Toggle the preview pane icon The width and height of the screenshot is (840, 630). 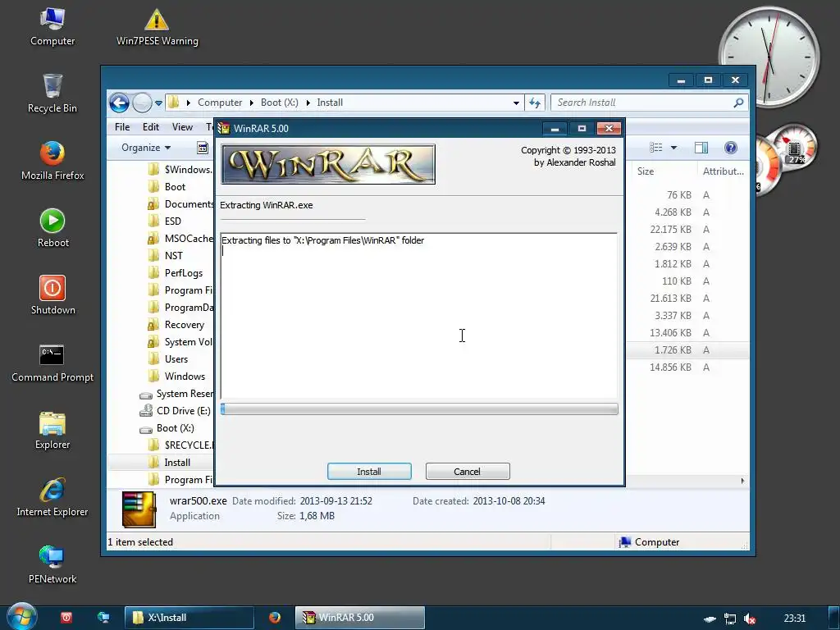pyautogui.click(x=701, y=148)
